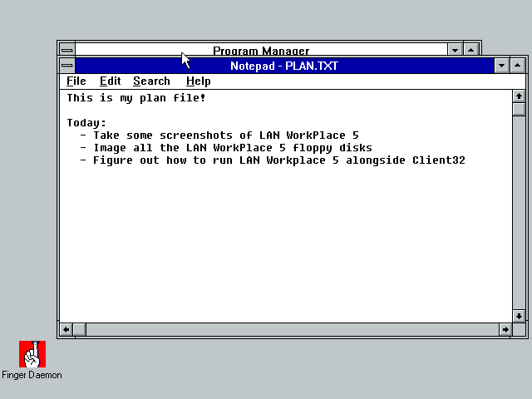Viewport: 532px width, 399px height.
Task: Click Notepad's horizontal scrollbar left arrow
Action: 66,329
